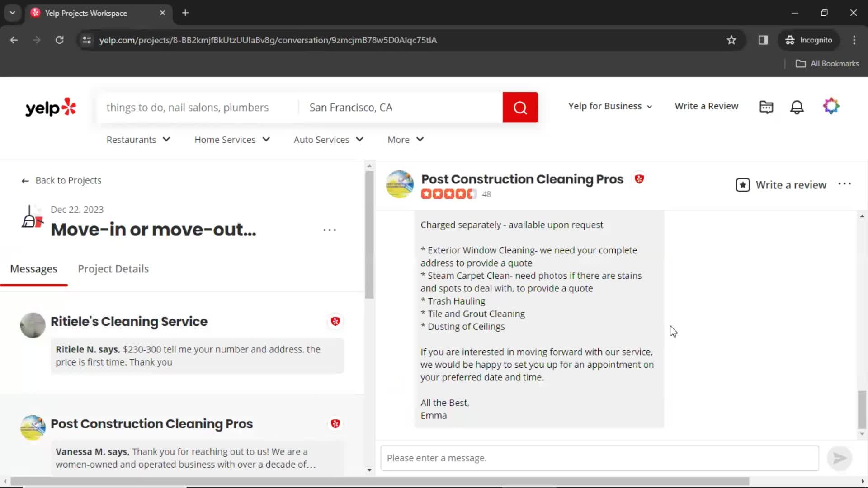Bookmark this page with the star icon
The width and height of the screenshot is (868, 488).
coord(731,40)
